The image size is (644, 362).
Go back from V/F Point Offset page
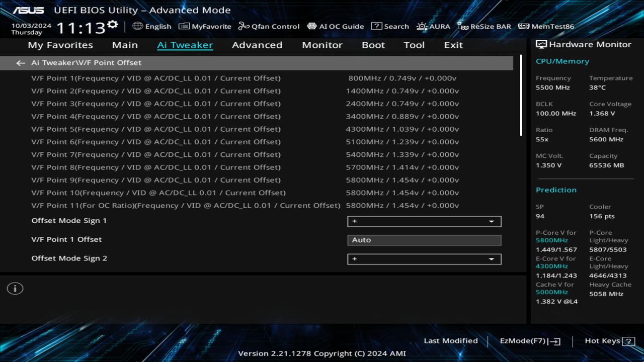(x=20, y=62)
